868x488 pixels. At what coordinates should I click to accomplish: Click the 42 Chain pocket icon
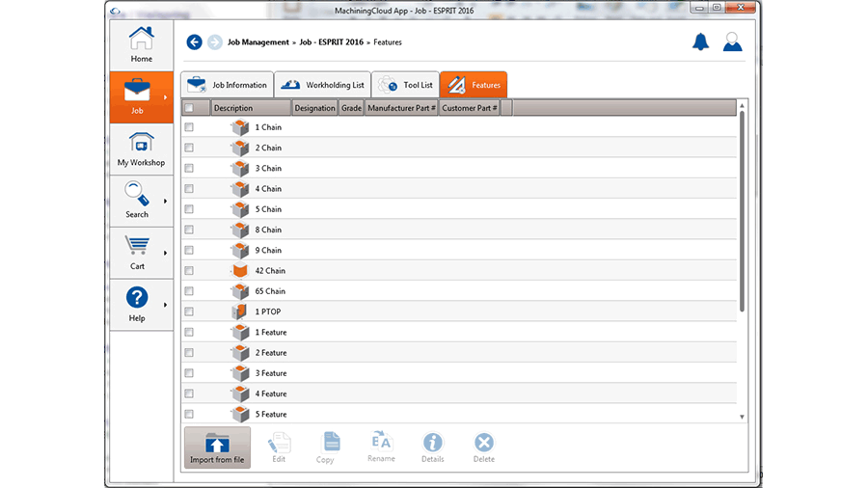(240, 271)
